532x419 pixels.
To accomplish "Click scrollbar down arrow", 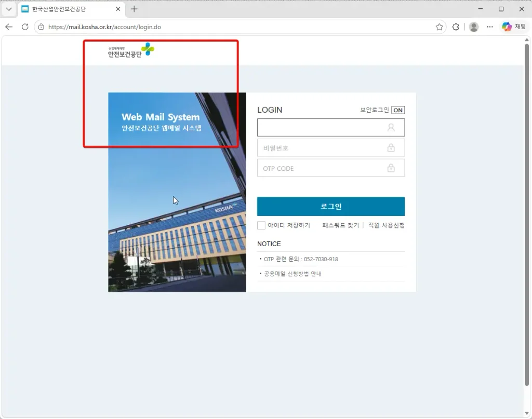I will 527,413.
